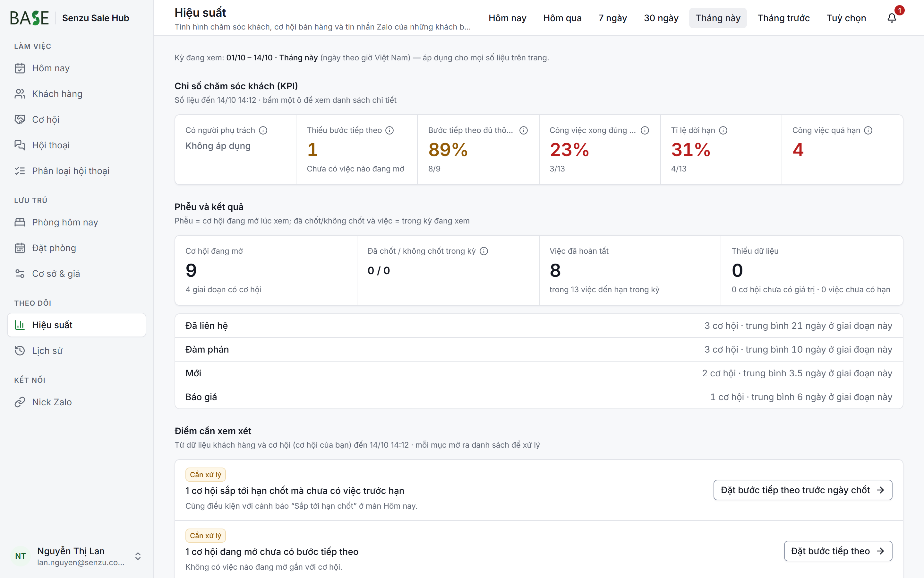Open the Cơ hội đang mở card
Viewport: 924px width, 578px height.
point(266,270)
